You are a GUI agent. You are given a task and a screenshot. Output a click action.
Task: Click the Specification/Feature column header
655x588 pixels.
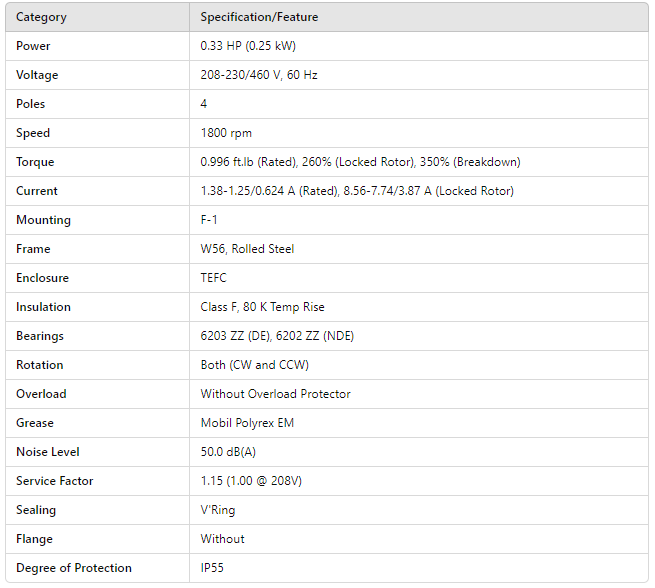pos(259,17)
